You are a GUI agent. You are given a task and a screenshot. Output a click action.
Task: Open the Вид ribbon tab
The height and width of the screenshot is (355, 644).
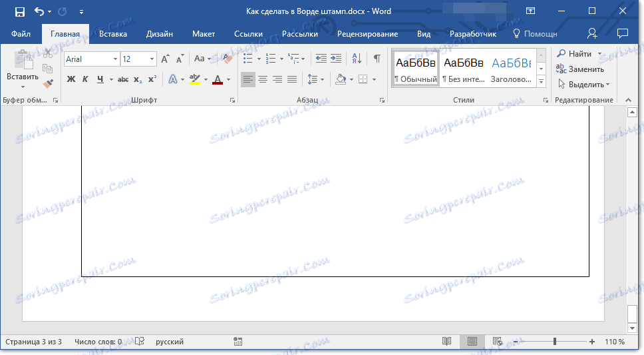(424, 34)
